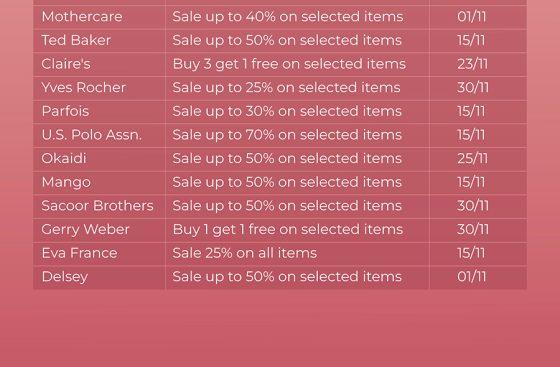Select the 01/11 date in the Delsey row
The height and width of the screenshot is (367, 560).
click(471, 277)
